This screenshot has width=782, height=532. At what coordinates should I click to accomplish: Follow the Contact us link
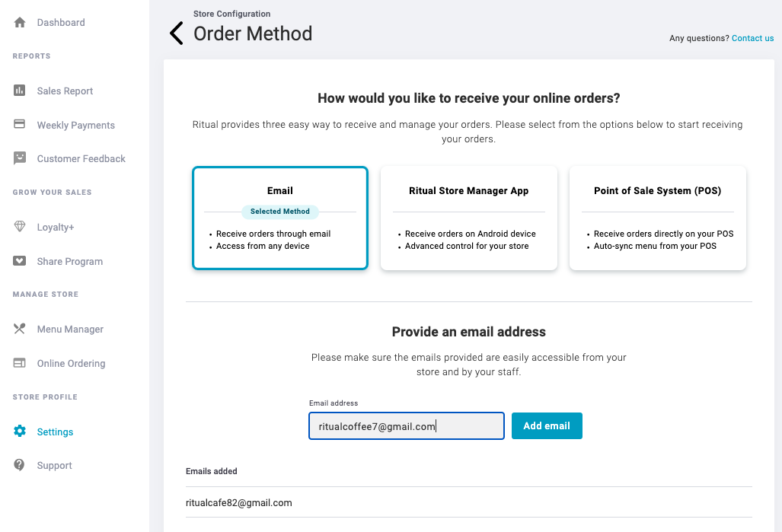[x=752, y=38]
